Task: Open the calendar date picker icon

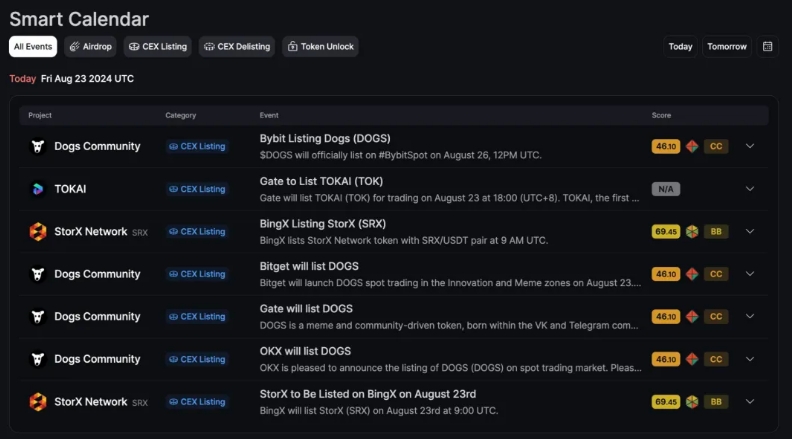Action: pos(767,46)
